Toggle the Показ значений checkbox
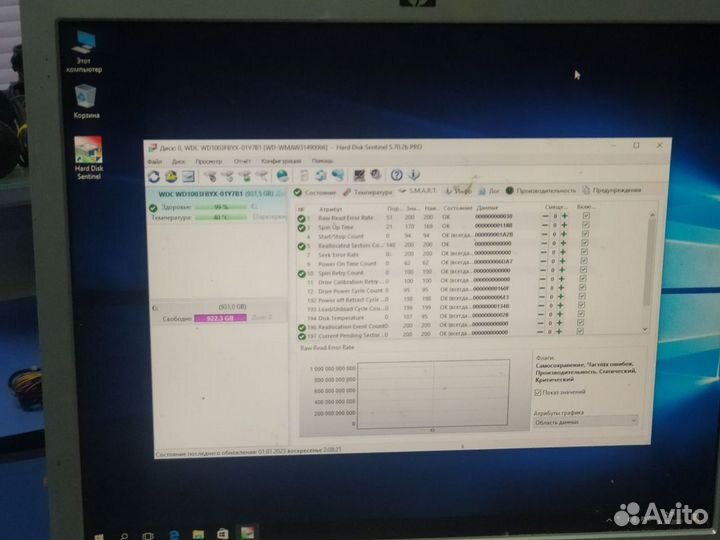This screenshot has height=540, width=720. pos(538,393)
